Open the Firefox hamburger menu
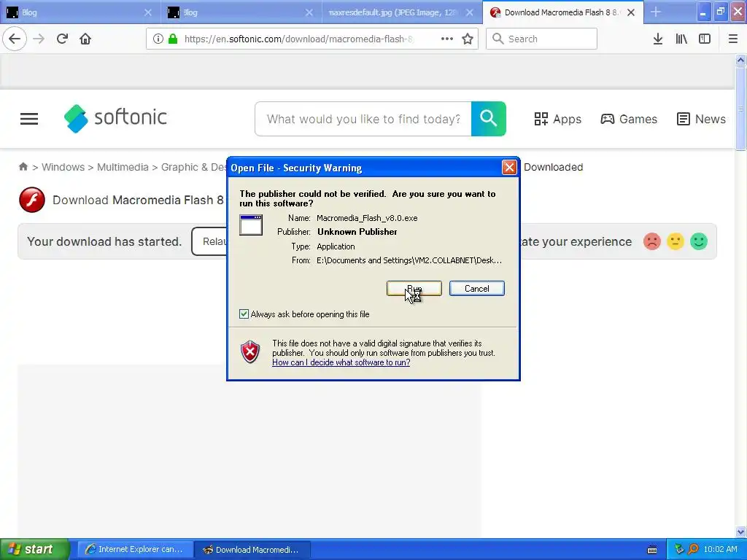The image size is (747, 560). (733, 39)
